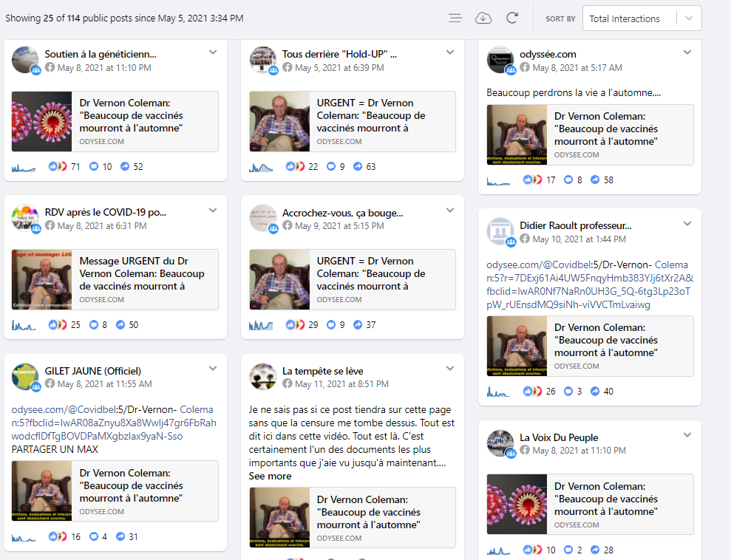Open La Voix Du Peuple page name link
Viewport: 731px width, 560px height.
tap(559, 437)
